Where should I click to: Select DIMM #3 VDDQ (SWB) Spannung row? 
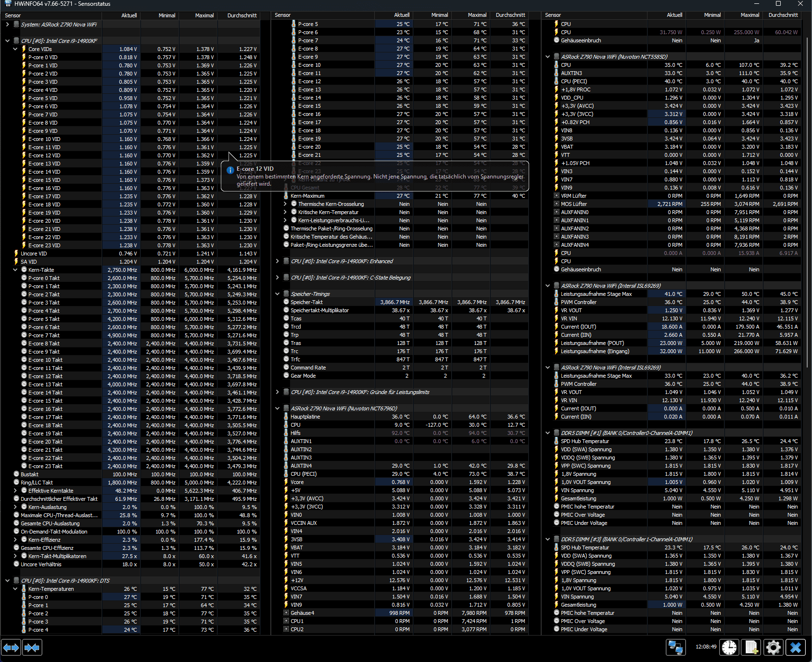(x=672, y=564)
